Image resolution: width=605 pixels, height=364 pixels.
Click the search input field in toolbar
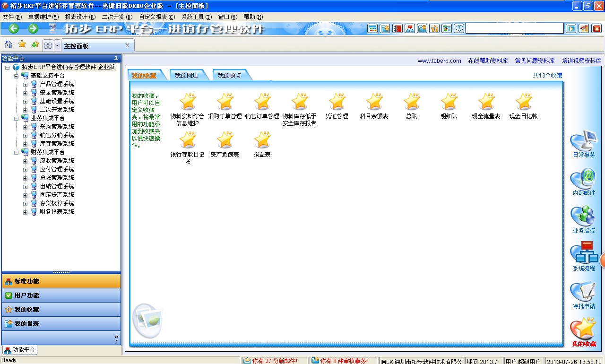point(514,28)
